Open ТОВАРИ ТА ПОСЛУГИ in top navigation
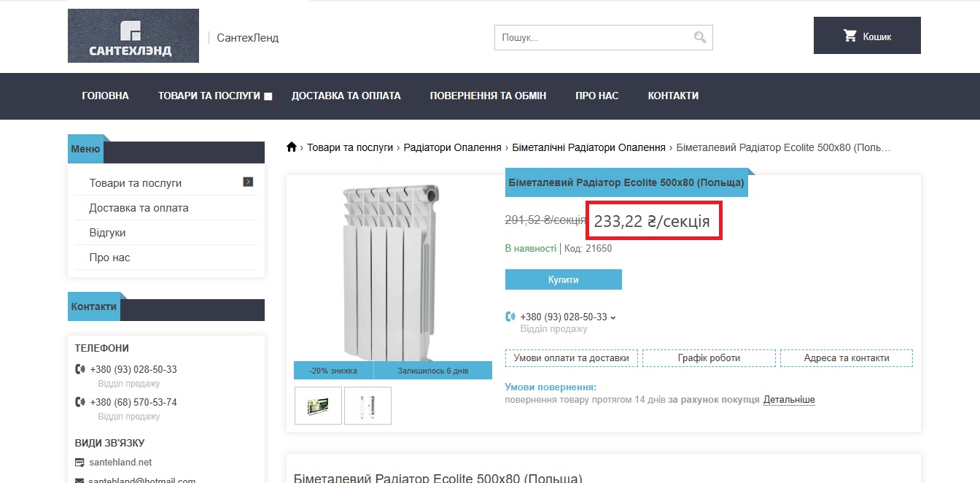 (209, 96)
